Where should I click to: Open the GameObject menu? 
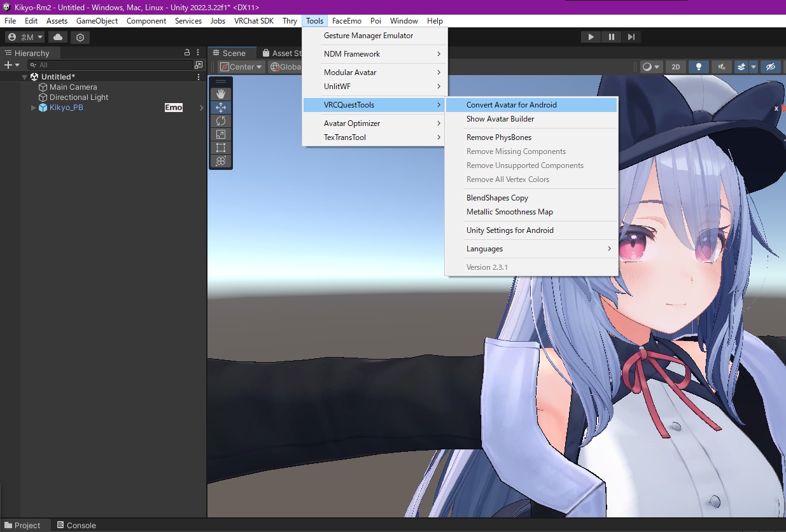[97, 21]
